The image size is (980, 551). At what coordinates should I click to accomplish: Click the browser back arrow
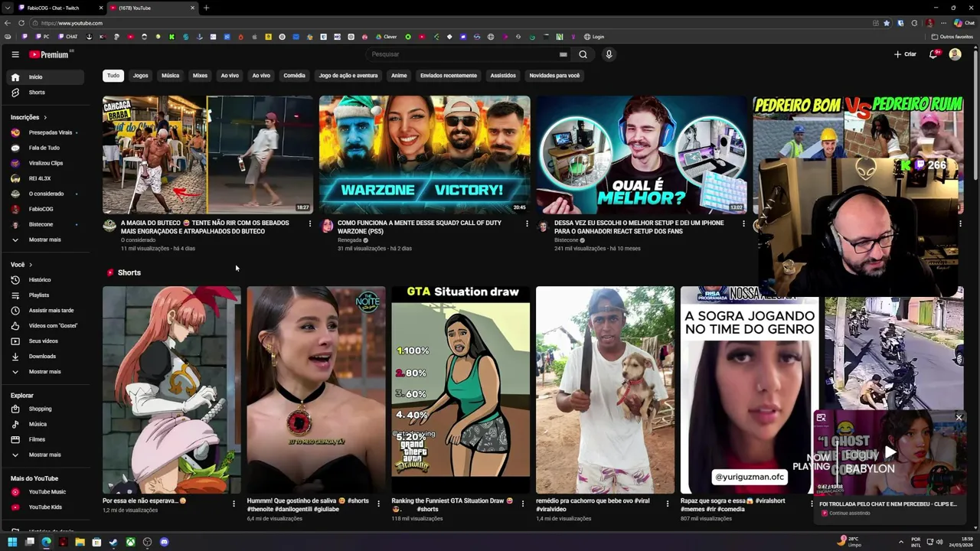pos(8,23)
